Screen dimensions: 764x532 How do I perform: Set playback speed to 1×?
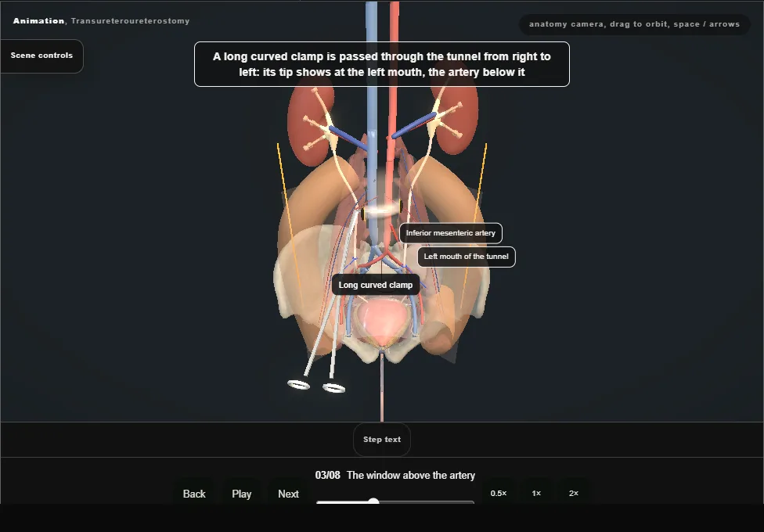click(x=536, y=493)
